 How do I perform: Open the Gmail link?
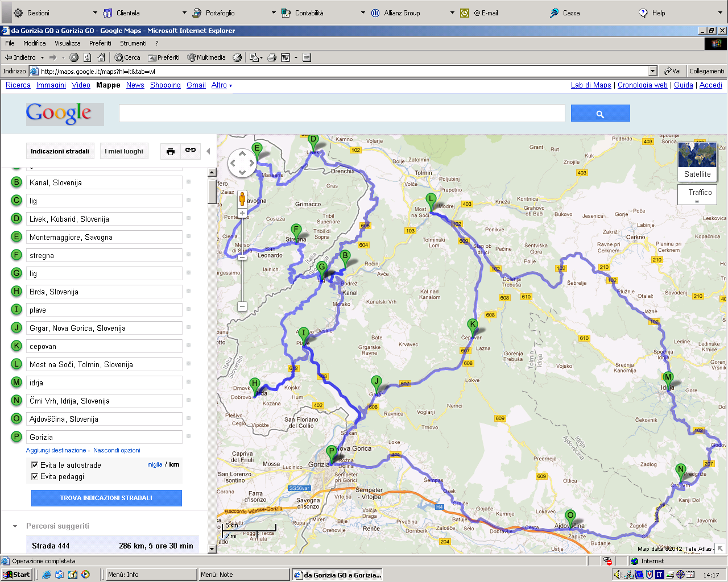(196, 85)
